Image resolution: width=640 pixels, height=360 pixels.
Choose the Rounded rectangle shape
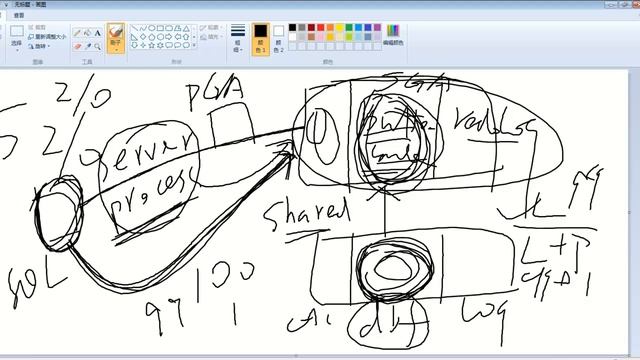click(x=169, y=28)
